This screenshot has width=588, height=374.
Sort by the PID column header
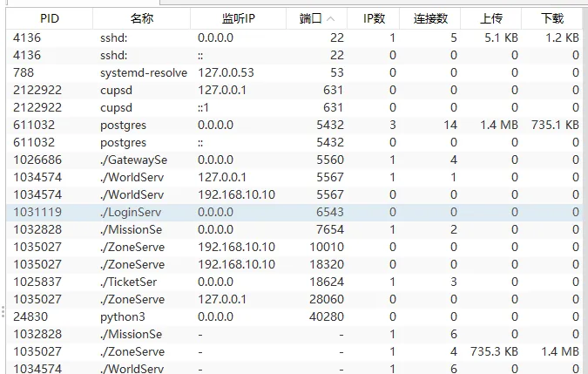tap(49, 18)
